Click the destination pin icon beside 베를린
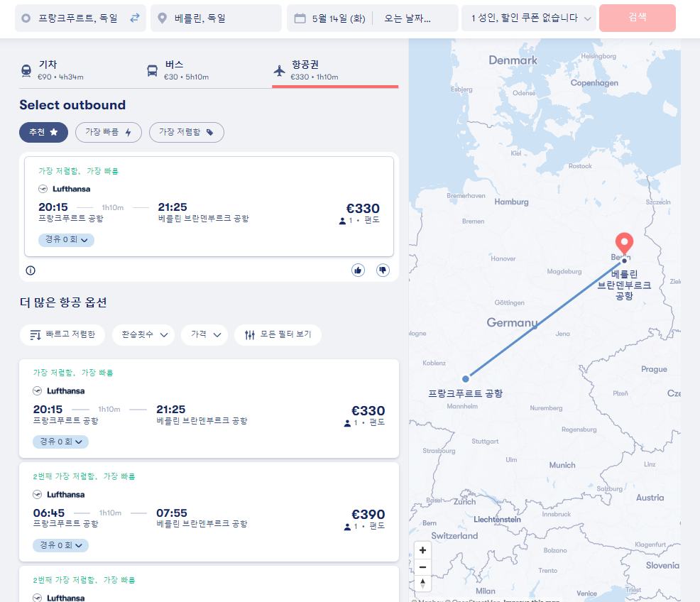Screen dimensions: 700x602 coord(163,18)
